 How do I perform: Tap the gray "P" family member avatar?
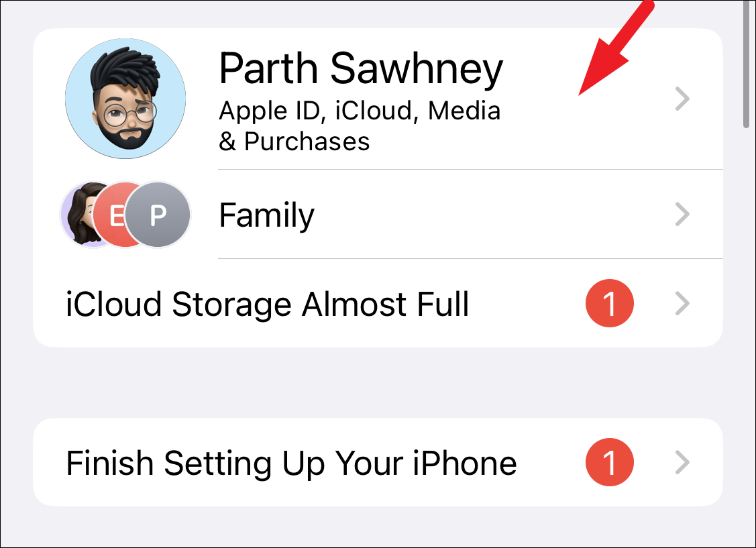[158, 215]
